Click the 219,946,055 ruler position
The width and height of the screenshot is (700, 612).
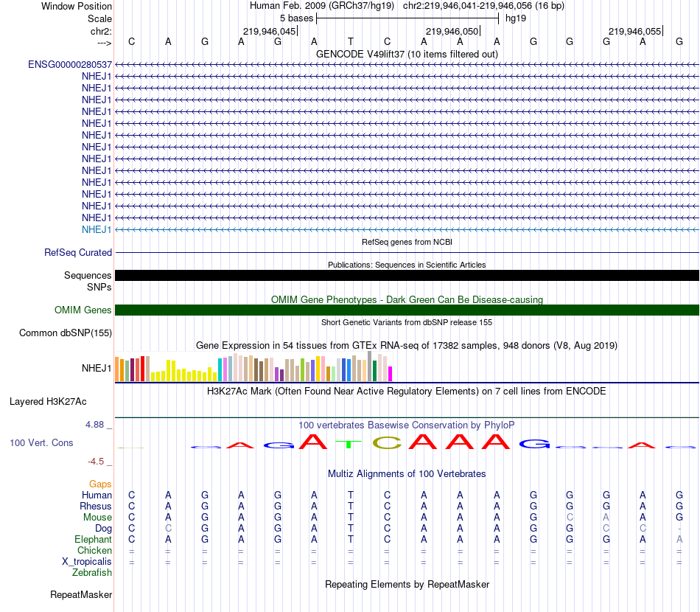635,31
